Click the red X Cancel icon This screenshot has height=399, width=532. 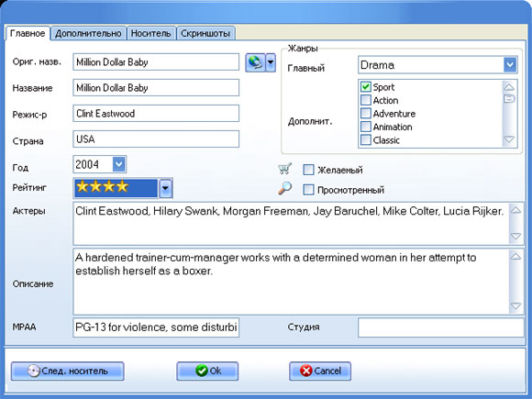[305, 371]
